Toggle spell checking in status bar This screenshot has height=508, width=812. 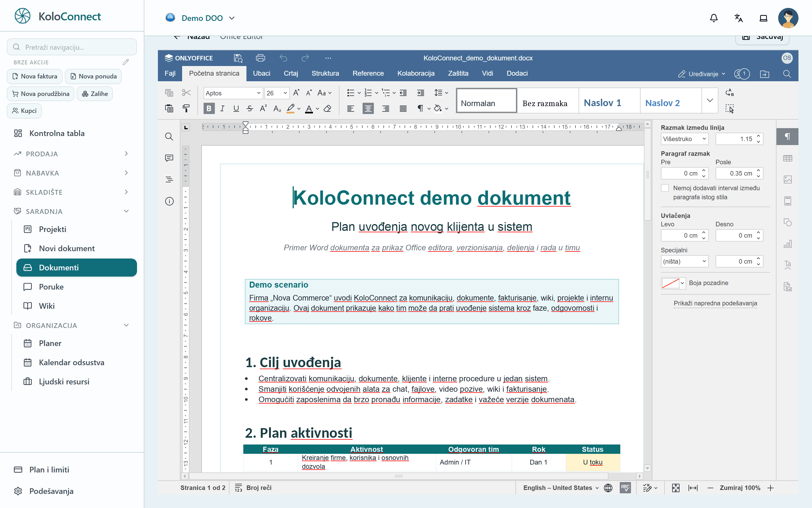point(625,488)
